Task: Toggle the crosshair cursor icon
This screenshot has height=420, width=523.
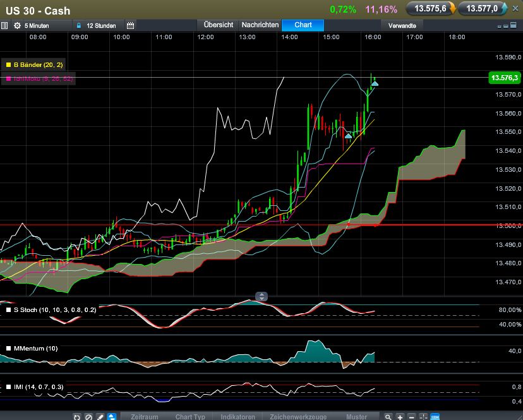Action: pyautogui.click(x=423, y=417)
